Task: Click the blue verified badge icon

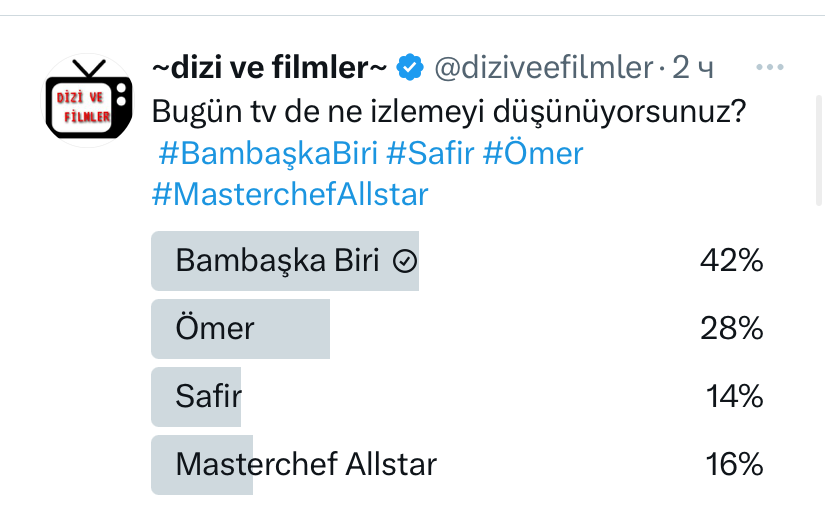Action: 409,68
